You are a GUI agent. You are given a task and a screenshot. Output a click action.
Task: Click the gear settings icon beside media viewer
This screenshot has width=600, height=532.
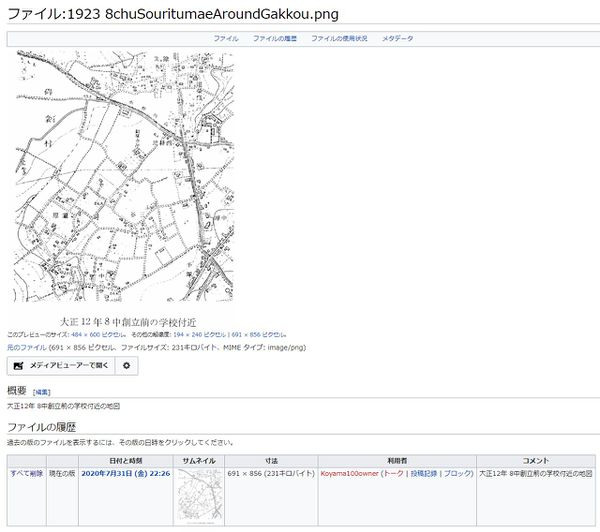[126, 366]
